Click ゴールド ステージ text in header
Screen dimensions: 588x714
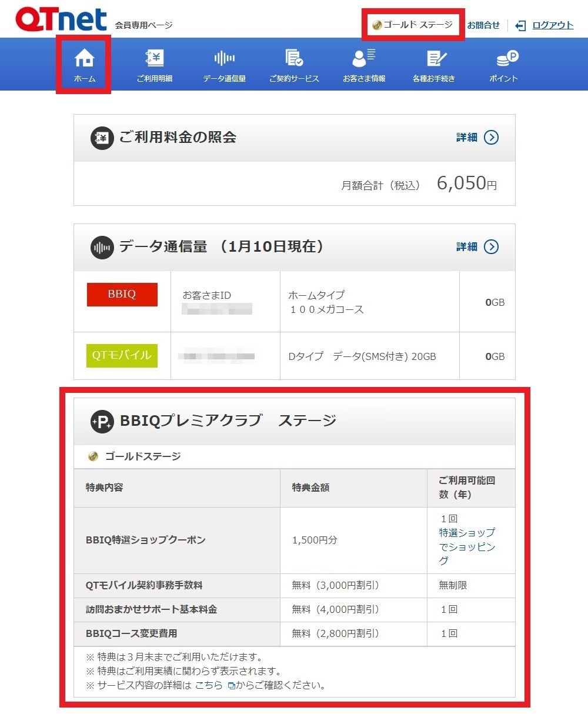(418, 25)
